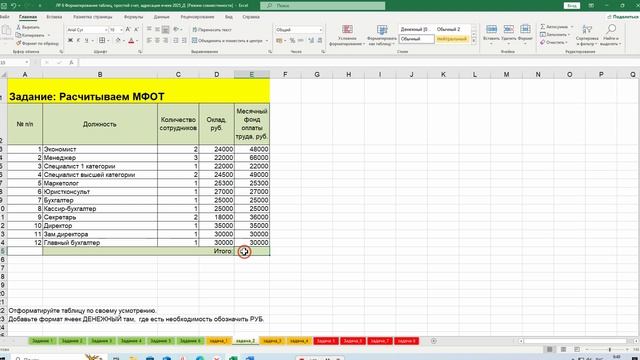Switch to the Вид ribbon tab
Image resolution: width=640 pixels, height=360 pixels.
(229, 17)
